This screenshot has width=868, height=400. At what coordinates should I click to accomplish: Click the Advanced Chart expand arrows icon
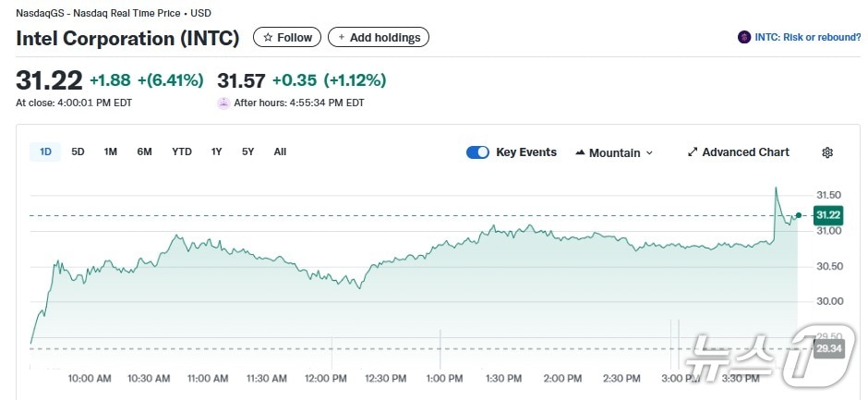[693, 152]
